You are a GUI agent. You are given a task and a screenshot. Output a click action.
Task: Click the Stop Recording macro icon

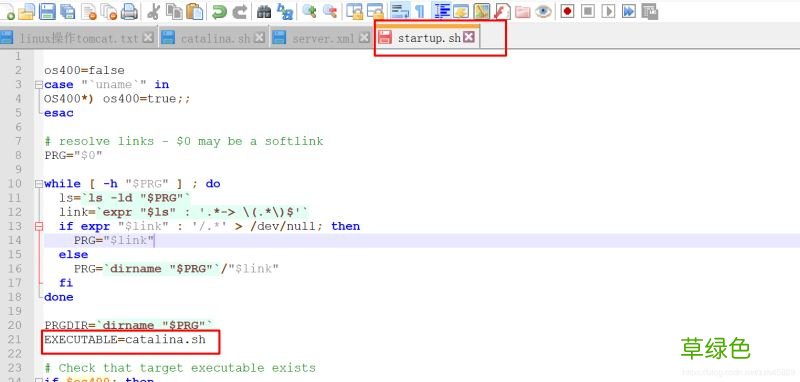click(x=588, y=11)
